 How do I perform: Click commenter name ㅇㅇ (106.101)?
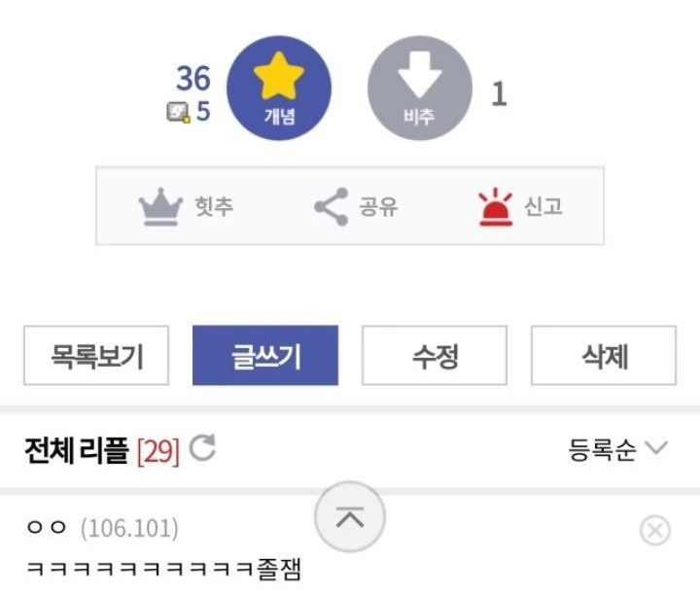(x=102, y=528)
